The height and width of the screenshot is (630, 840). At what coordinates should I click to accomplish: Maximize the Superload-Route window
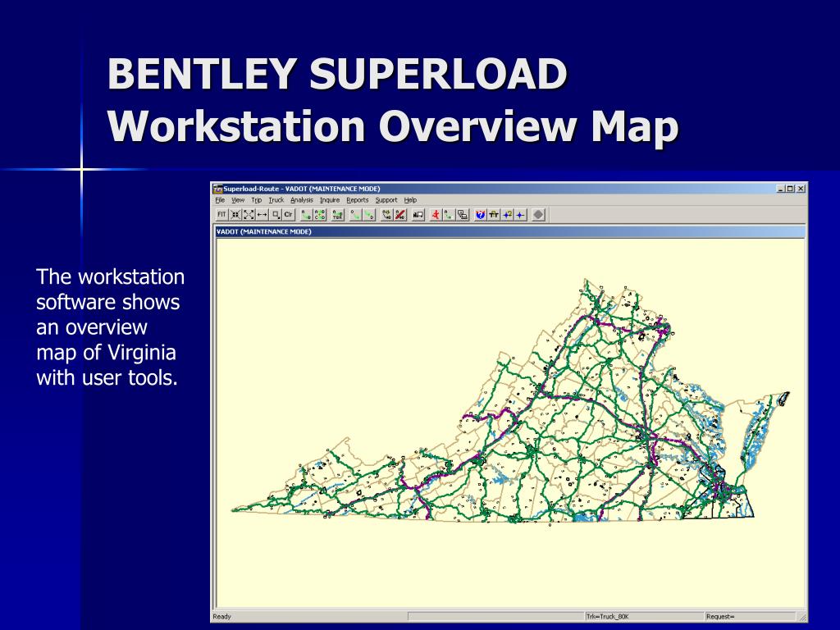tap(790, 189)
